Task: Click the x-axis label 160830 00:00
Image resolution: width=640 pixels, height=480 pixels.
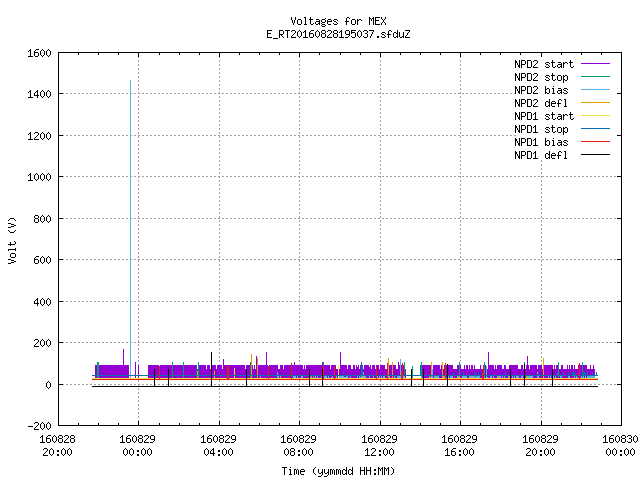Action: 620,446
